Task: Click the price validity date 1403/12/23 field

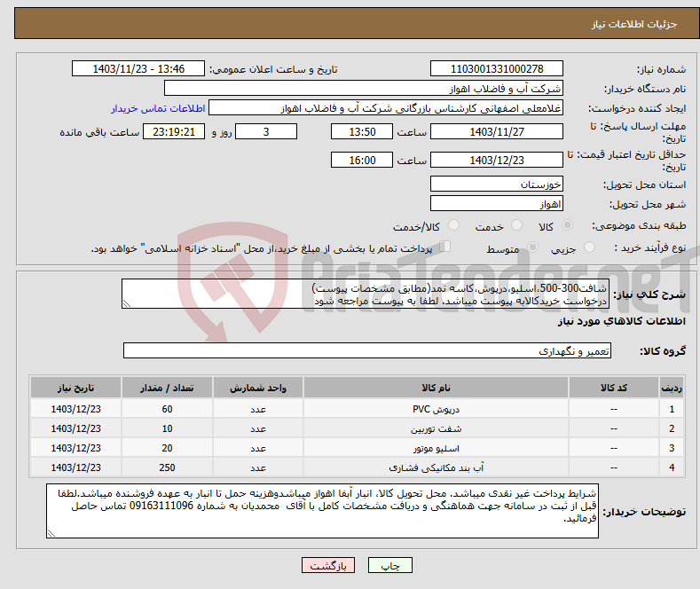Action: [x=497, y=160]
